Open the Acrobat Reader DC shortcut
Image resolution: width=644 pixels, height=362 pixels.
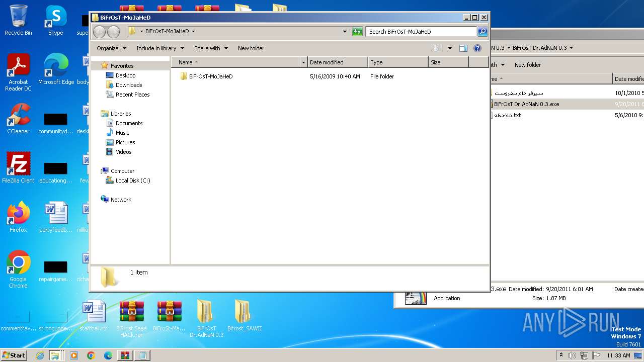coord(18,72)
